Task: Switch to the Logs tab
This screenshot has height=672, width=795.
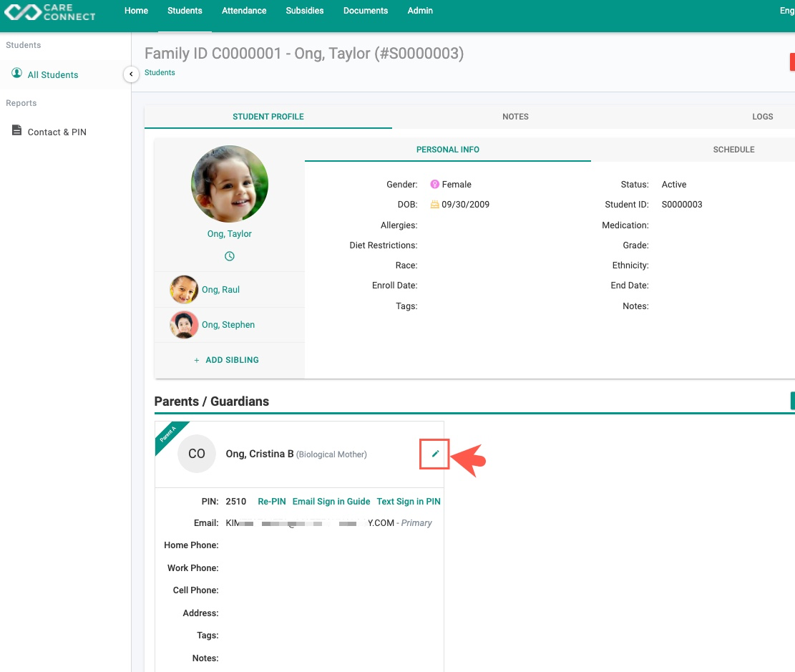Action: tap(762, 117)
